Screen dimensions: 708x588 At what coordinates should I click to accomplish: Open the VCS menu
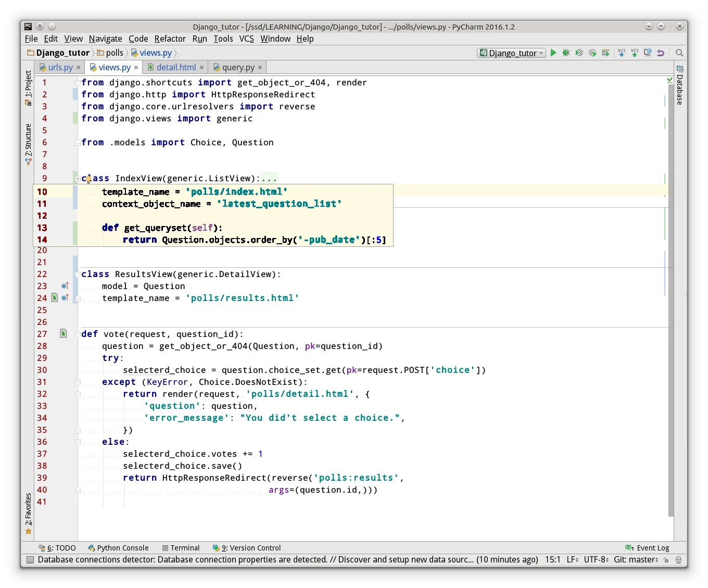[x=247, y=39]
